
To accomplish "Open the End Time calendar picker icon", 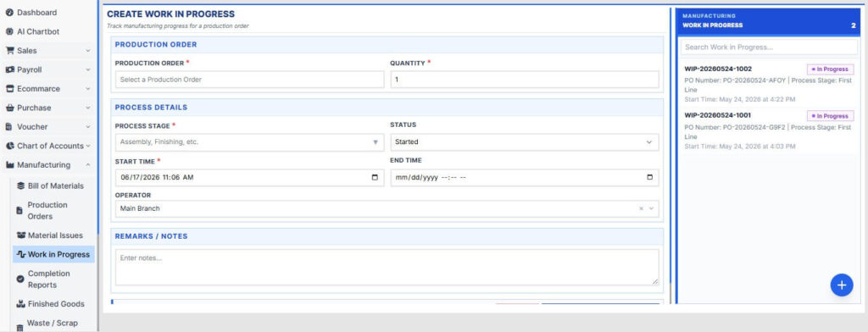I will pyautogui.click(x=649, y=178).
